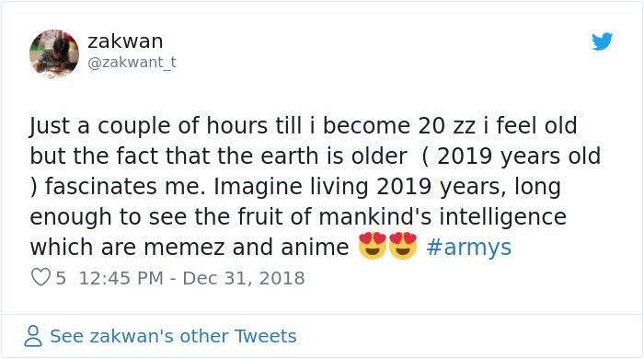Click the '2019 years old' text in the tweet
Viewport: 644px width, 359px height.
tap(519, 156)
